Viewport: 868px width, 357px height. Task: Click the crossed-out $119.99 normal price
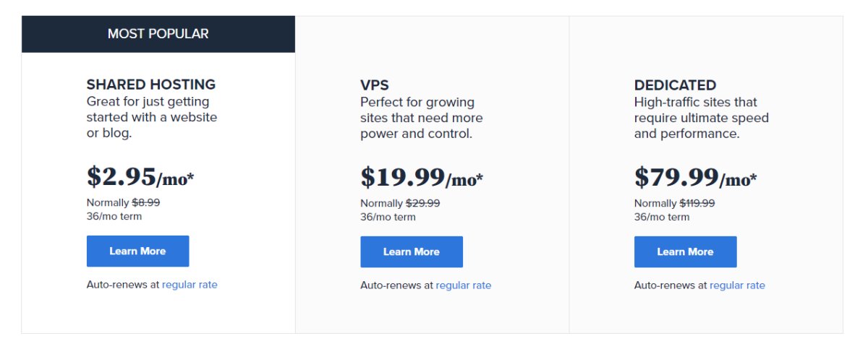pos(697,203)
